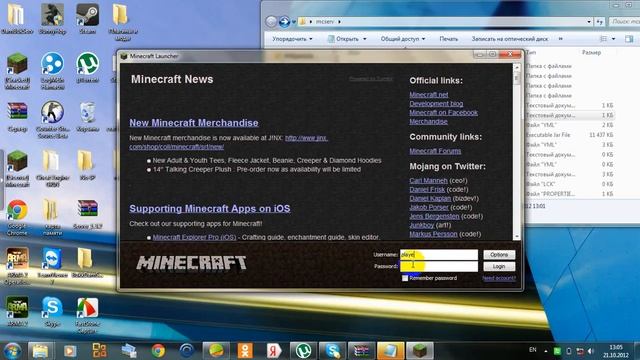Open Supporting Minecraft Apps on iOS headline
640x360 pixels.
[210, 209]
